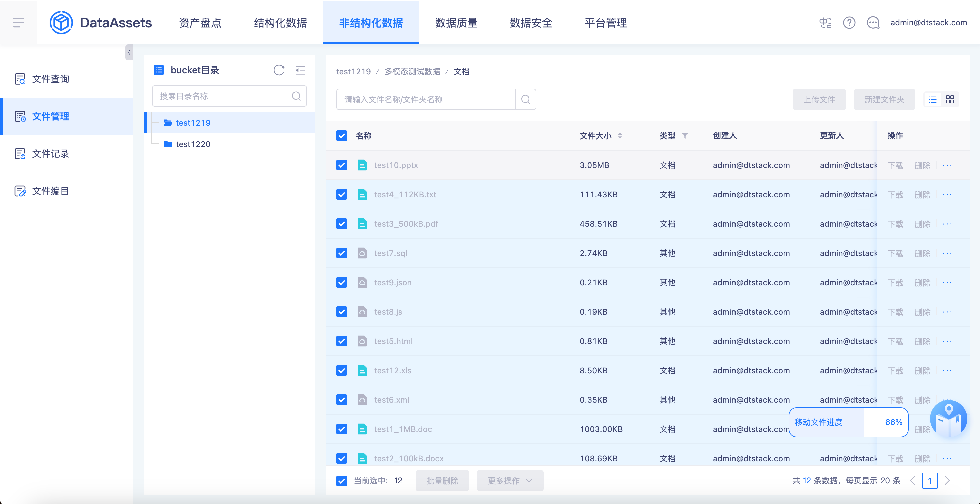Click the refresh icon beside bucket目录

[279, 70]
